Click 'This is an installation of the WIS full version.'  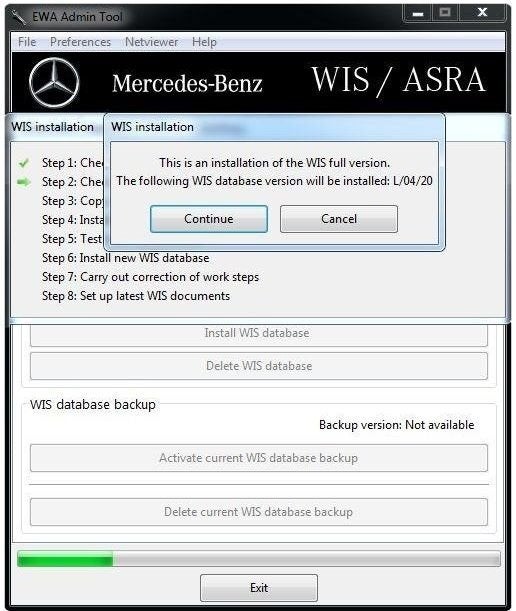(274, 162)
